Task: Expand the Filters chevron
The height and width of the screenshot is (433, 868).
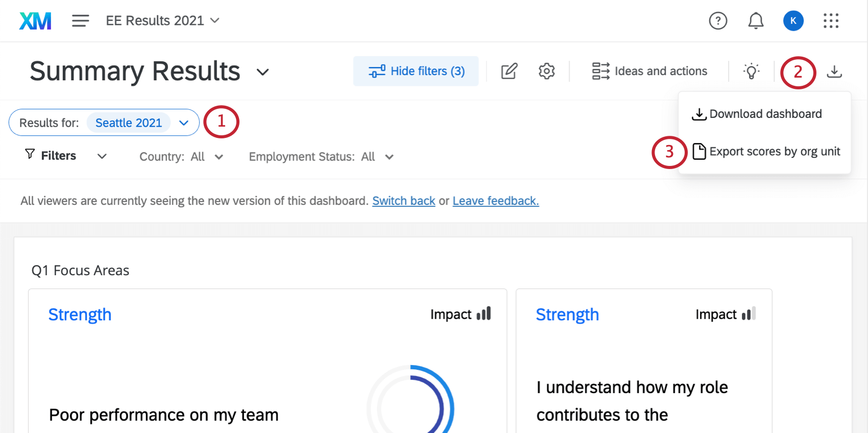Action: click(x=102, y=156)
